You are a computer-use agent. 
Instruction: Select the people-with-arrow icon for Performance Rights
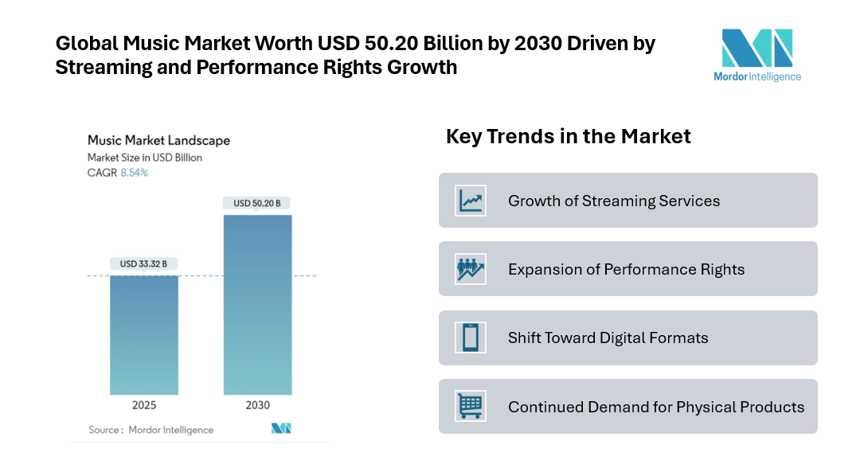pyautogui.click(x=470, y=269)
